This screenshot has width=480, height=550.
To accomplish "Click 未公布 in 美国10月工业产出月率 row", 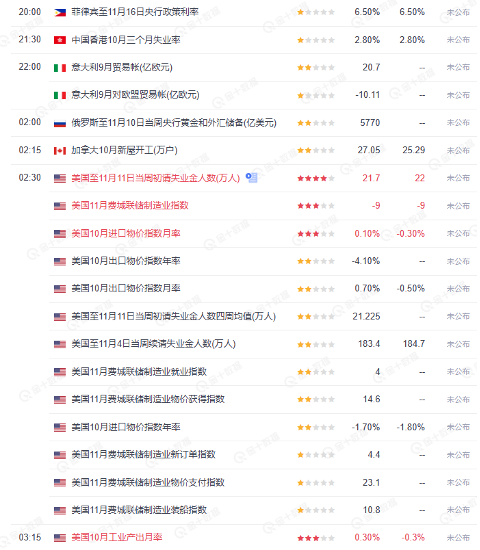I will point(458,538).
